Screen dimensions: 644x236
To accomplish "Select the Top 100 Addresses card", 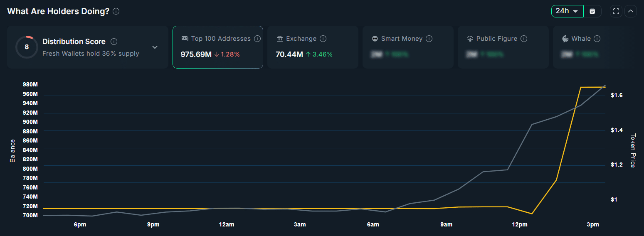I will [217, 47].
